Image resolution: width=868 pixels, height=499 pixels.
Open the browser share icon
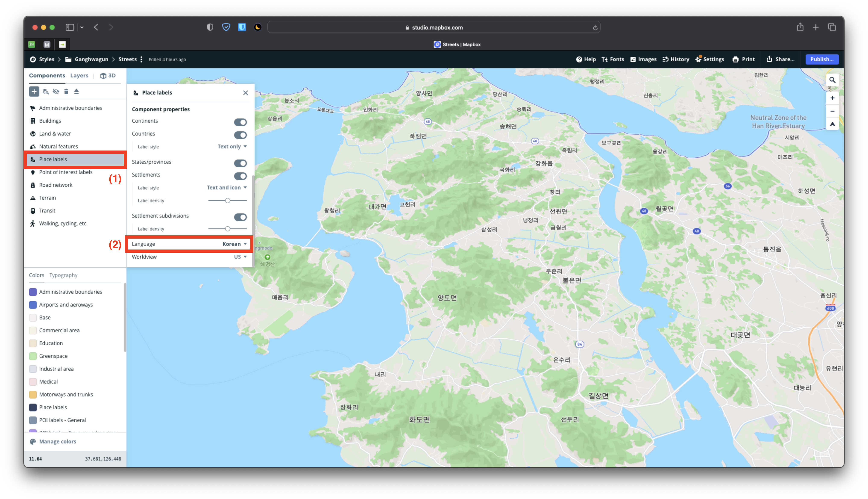[800, 27]
